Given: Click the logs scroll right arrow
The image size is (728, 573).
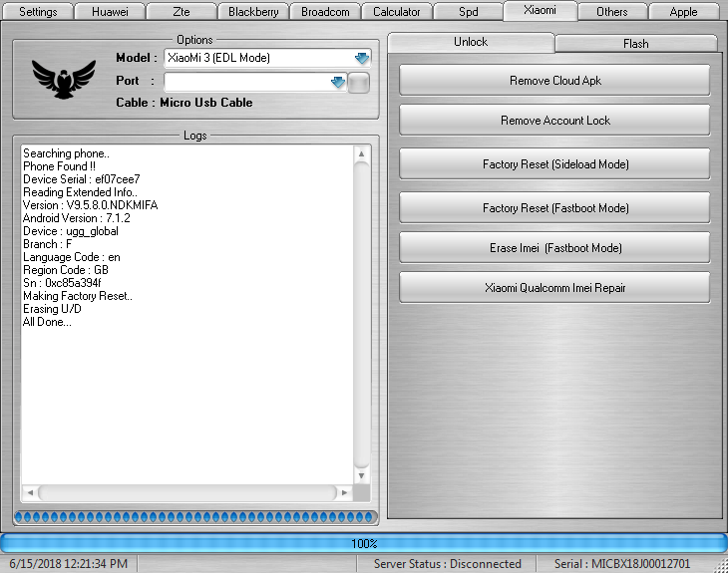Looking at the screenshot, I should point(344,492).
